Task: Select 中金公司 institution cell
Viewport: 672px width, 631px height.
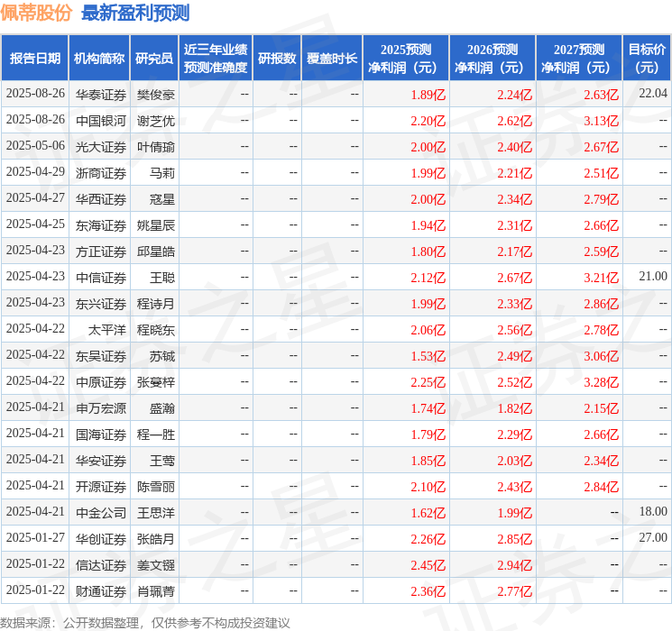Action: tap(101, 513)
